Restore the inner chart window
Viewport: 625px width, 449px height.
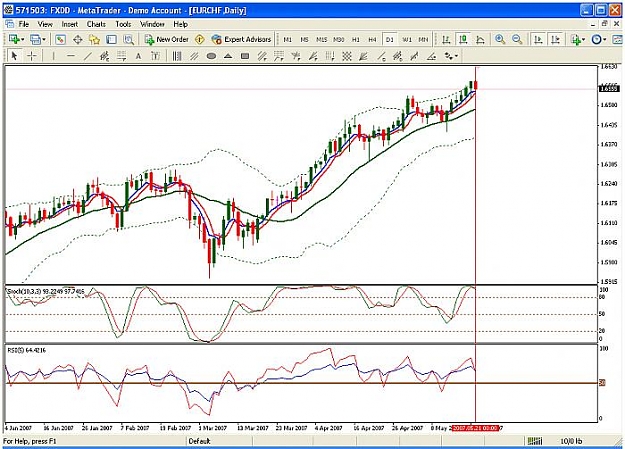click(x=605, y=24)
